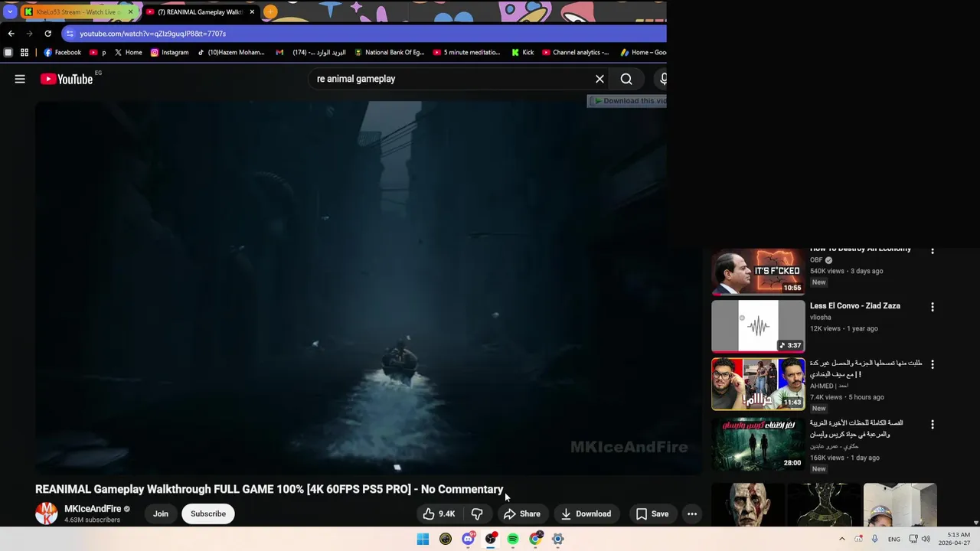Start voice search with the microphone
Viewport: 980px width, 551px height.
click(662, 79)
